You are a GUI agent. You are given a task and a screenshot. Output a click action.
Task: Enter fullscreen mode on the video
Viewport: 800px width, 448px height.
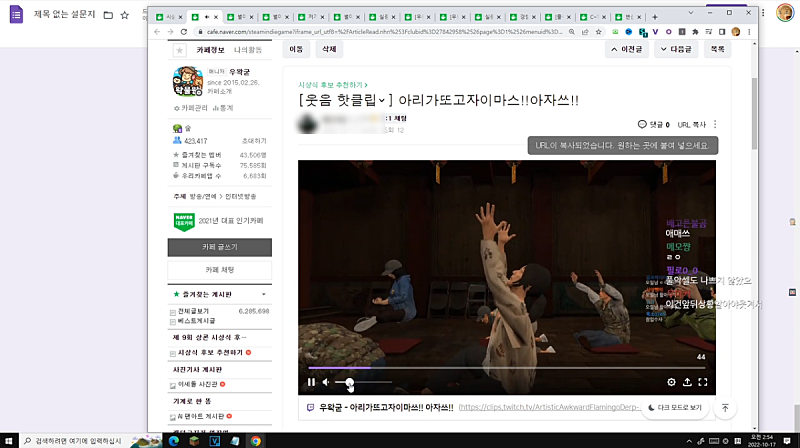point(703,382)
